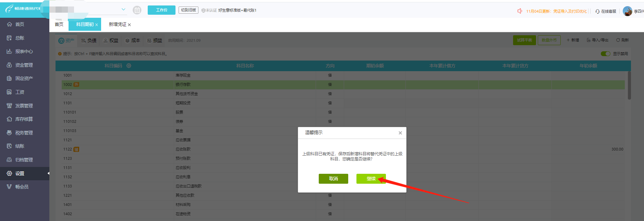Switch to the 首页 tab

point(59,24)
